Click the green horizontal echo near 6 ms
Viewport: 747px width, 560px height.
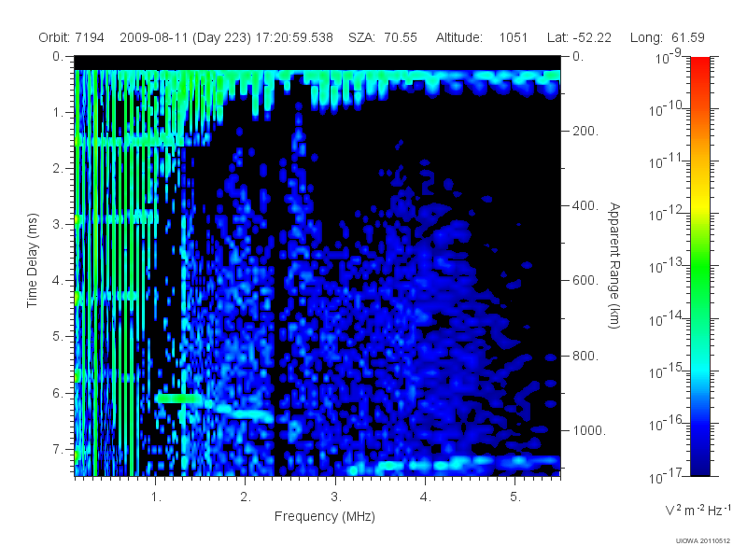pyautogui.click(x=179, y=399)
